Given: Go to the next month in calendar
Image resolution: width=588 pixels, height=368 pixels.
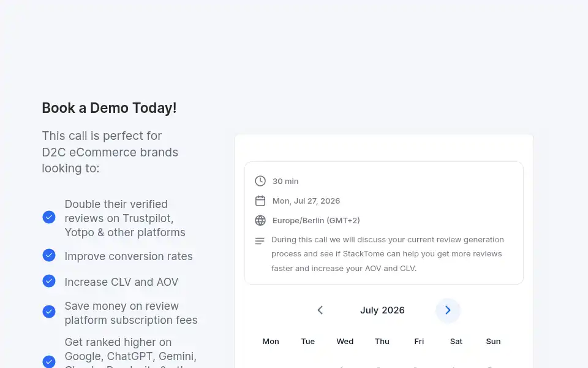Looking at the screenshot, I should pos(448,310).
